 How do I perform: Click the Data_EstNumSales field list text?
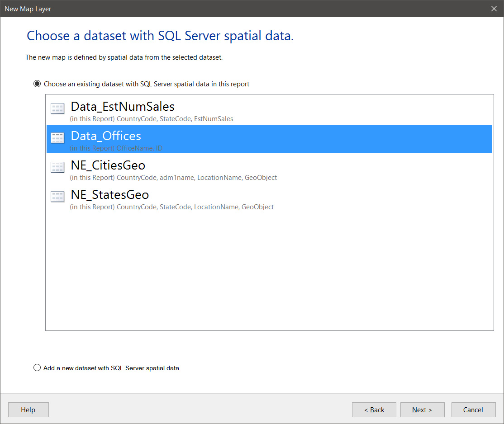pos(152,119)
